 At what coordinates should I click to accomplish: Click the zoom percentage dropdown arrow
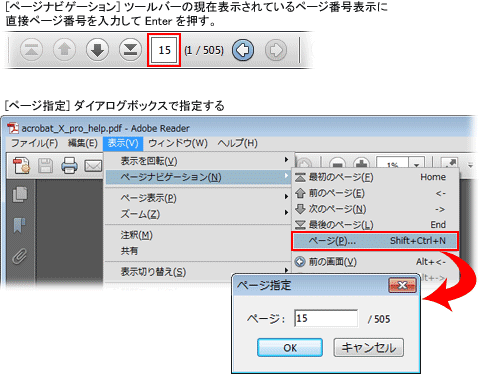[x=417, y=164]
